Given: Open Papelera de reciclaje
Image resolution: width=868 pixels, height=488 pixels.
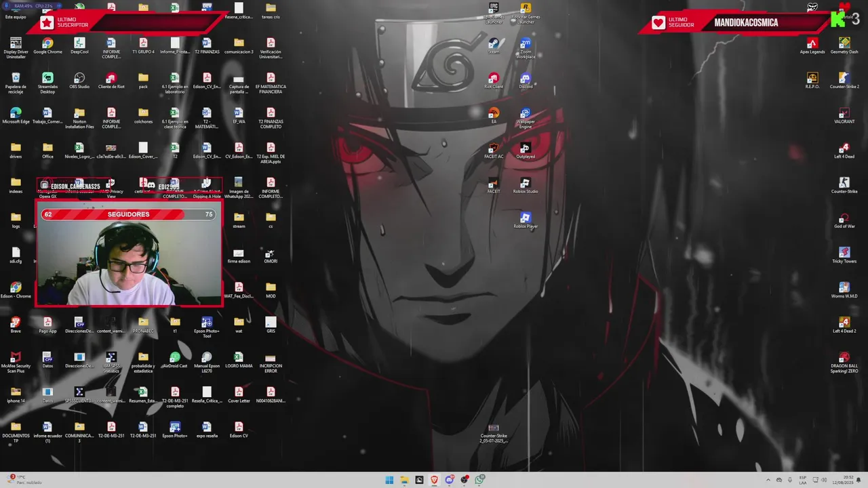Looking at the screenshot, I should 16,83.
